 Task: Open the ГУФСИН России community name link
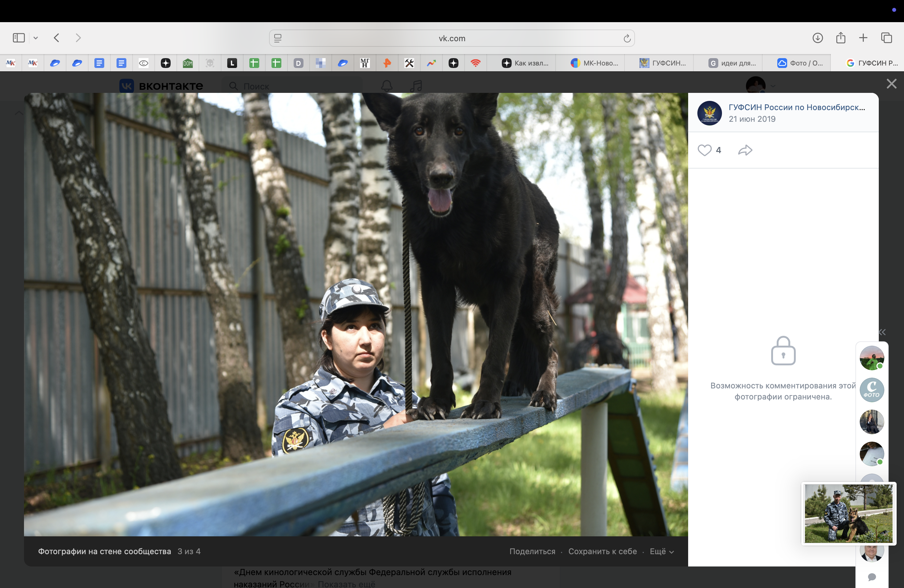pos(796,107)
